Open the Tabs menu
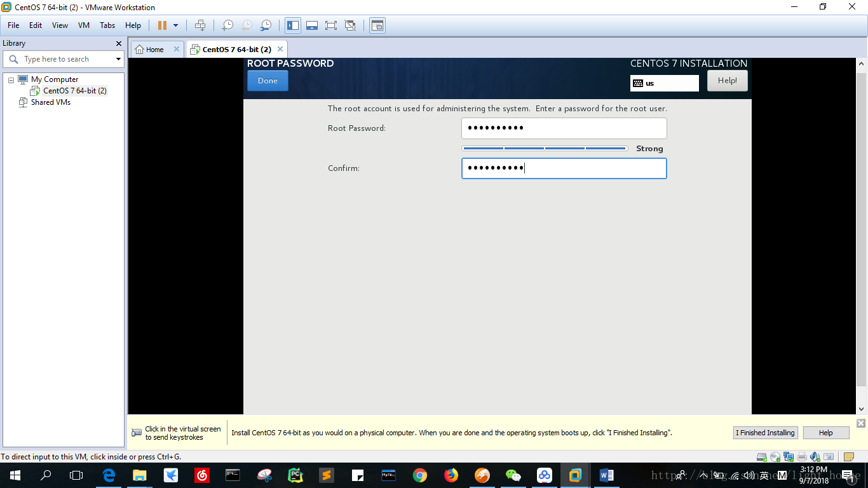This screenshot has height=488, width=868. (x=107, y=25)
